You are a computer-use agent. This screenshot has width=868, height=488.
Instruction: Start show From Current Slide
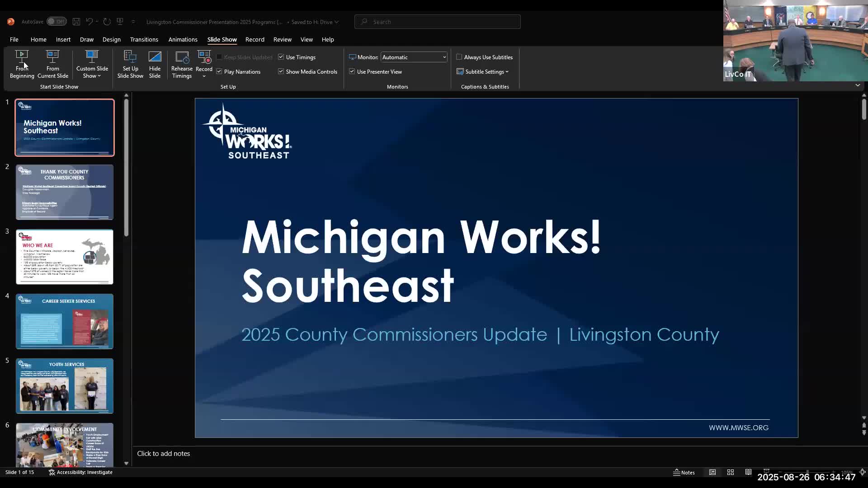point(52,64)
